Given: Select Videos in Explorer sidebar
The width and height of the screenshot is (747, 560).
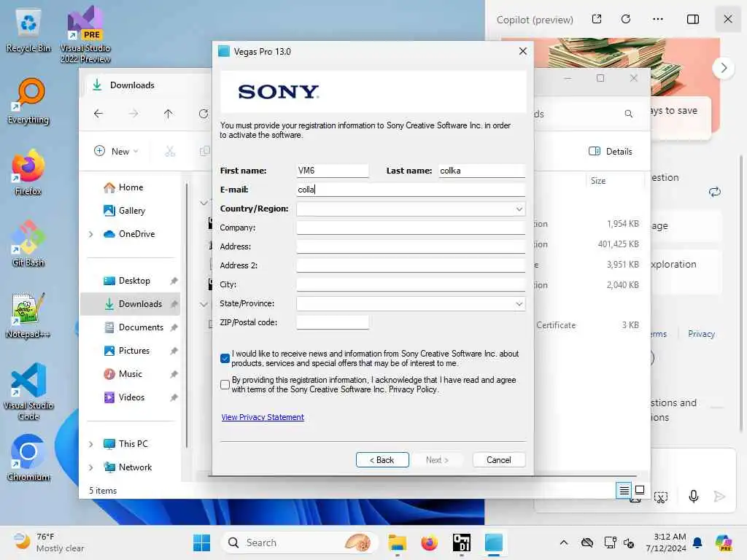Looking at the screenshot, I should pyautogui.click(x=131, y=397).
